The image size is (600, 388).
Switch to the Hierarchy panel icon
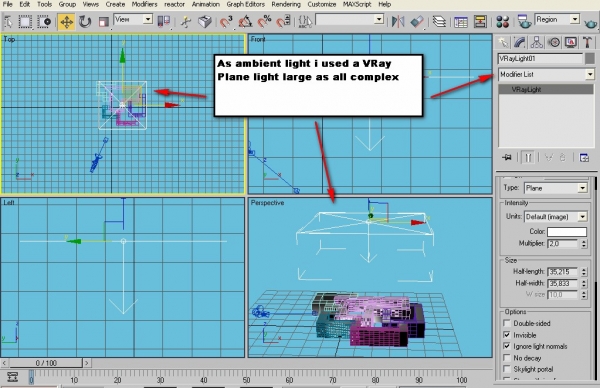pos(536,42)
